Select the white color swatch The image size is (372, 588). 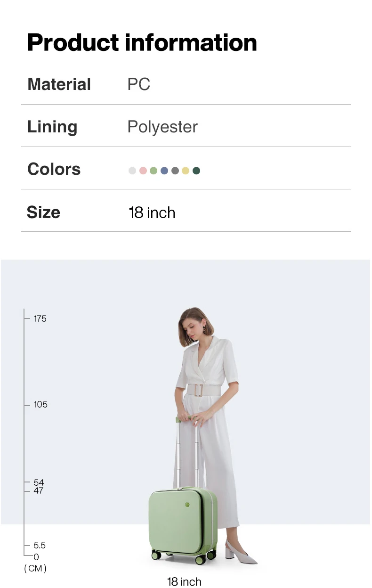click(x=132, y=171)
